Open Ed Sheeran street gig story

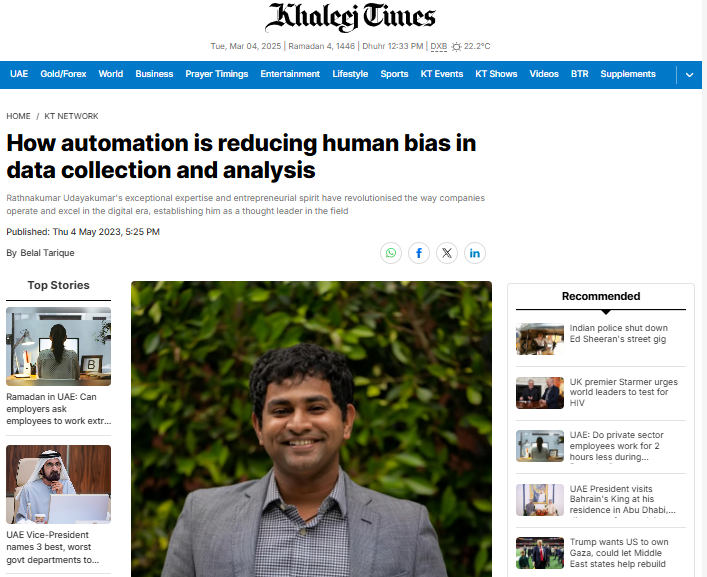point(618,334)
